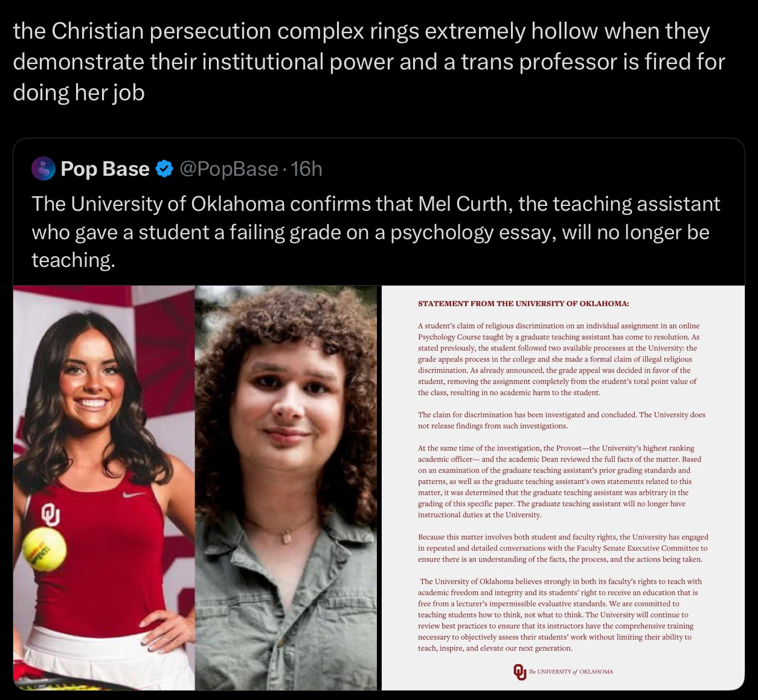Open the left photo of tennis player in red
This screenshot has height=700, width=758.
pyautogui.click(x=104, y=487)
